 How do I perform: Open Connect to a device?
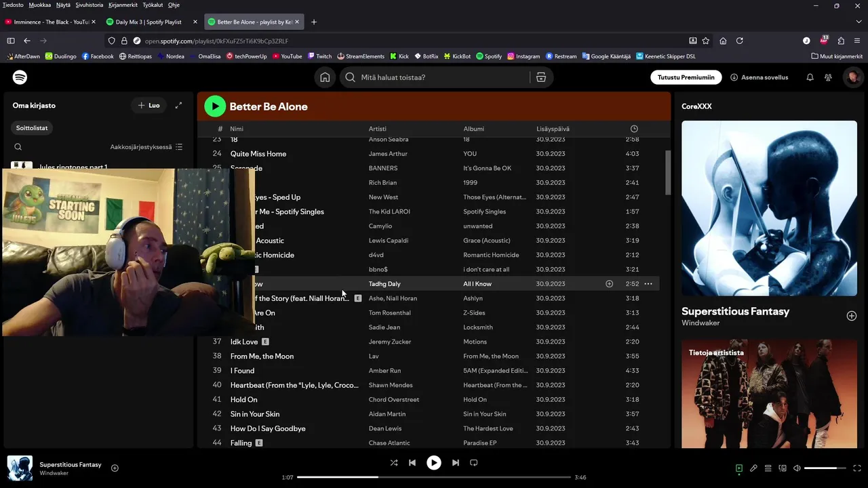(783, 468)
